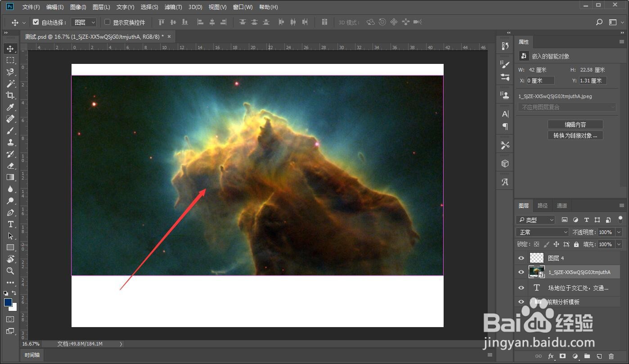
Task: Toggle the Auto-Select checkbox
Action: click(36, 22)
